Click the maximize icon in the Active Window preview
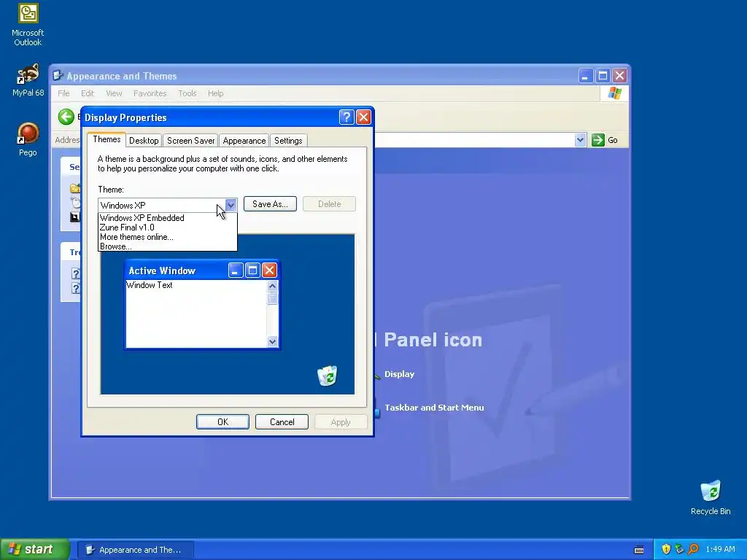This screenshot has width=747, height=560. (252, 271)
